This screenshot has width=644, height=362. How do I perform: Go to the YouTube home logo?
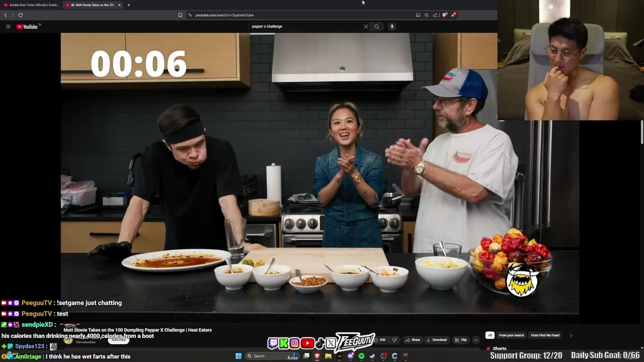[x=27, y=27]
